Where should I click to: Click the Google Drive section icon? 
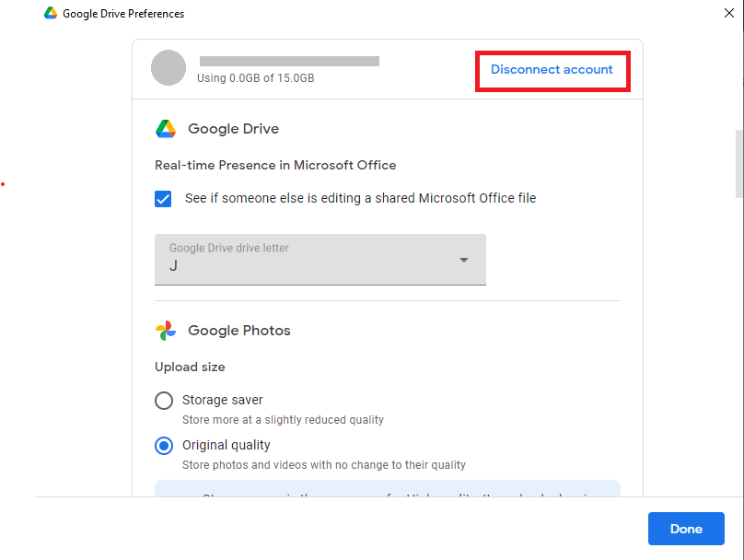pyautogui.click(x=166, y=129)
